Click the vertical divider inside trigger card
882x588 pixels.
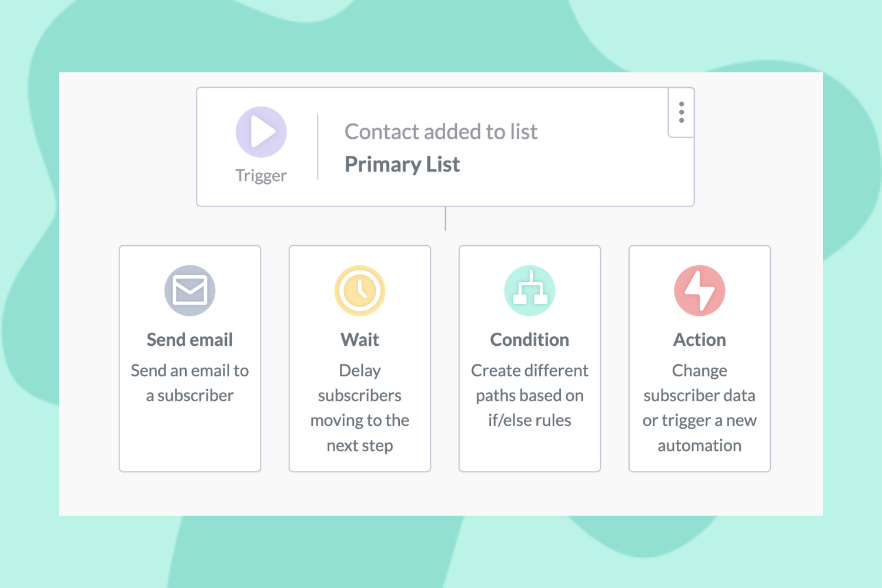(318, 147)
